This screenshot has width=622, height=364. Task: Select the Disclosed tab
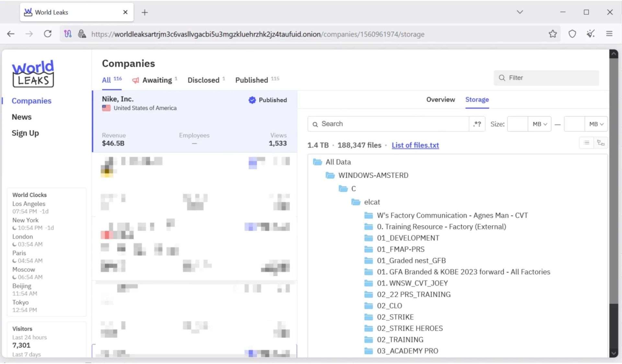tap(206, 80)
